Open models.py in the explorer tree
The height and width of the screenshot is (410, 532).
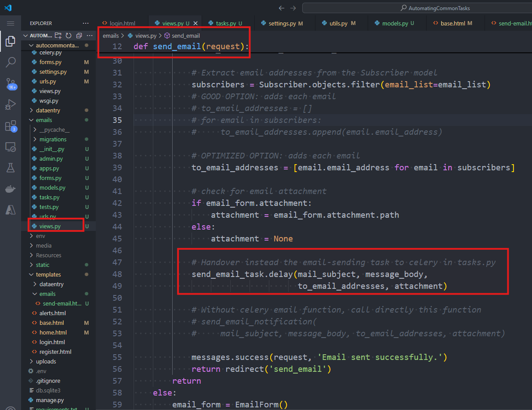click(x=58, y=187)
